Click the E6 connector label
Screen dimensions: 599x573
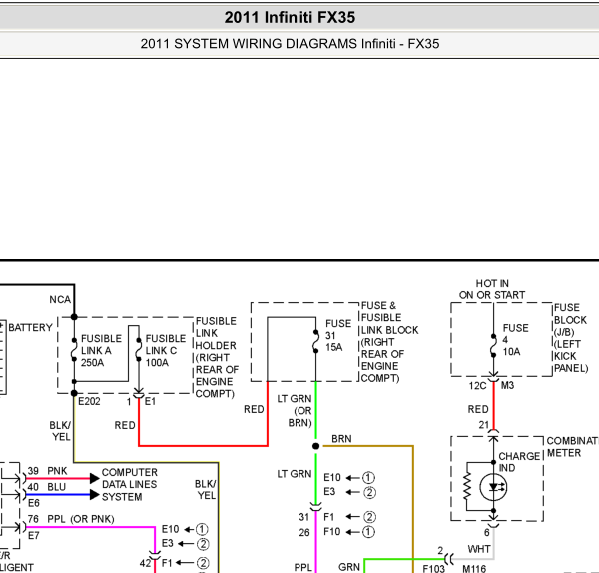[34, 503]
